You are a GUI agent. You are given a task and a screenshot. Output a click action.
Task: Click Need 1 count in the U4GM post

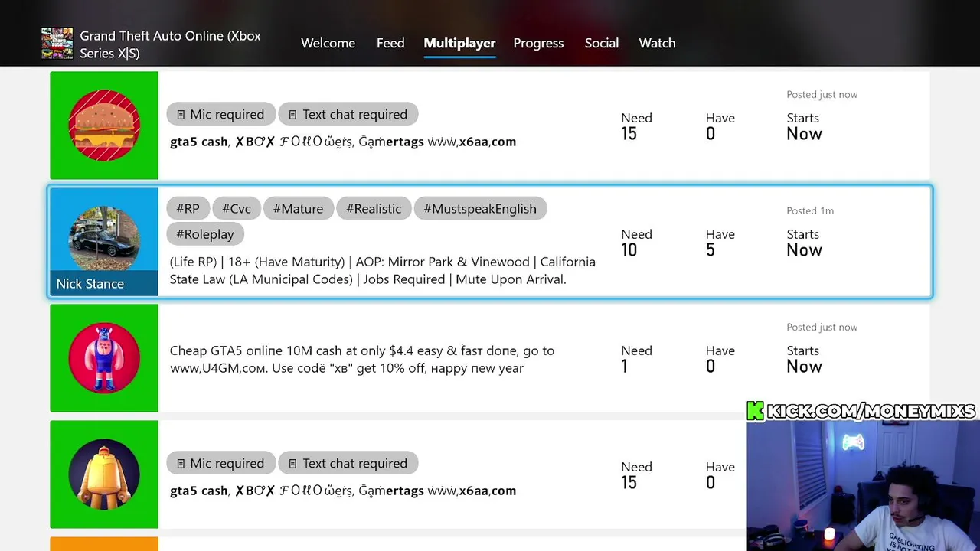[x=636, y=359]
